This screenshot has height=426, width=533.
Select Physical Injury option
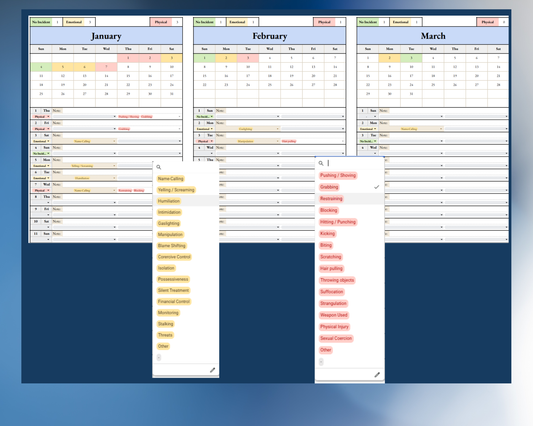coord(334,327)
